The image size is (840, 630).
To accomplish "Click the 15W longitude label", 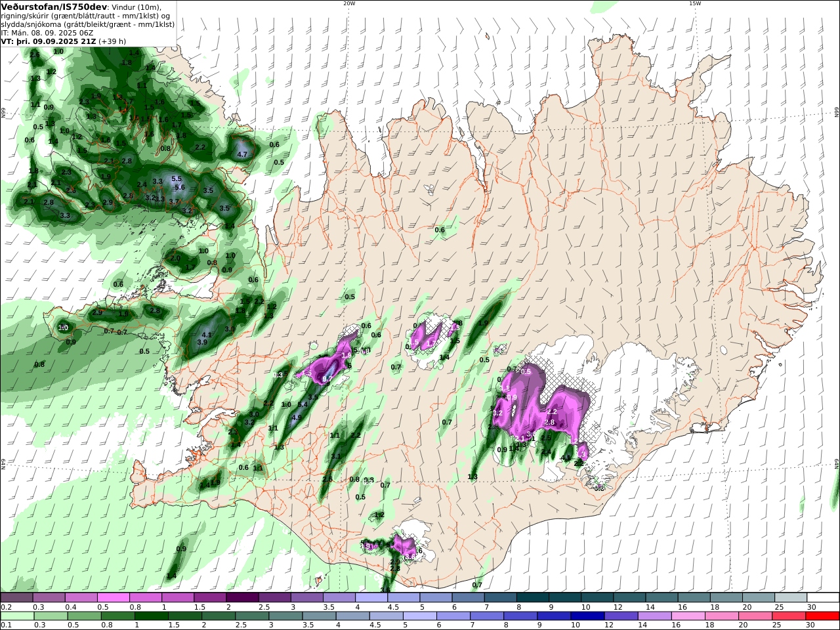I will point(695,3).
